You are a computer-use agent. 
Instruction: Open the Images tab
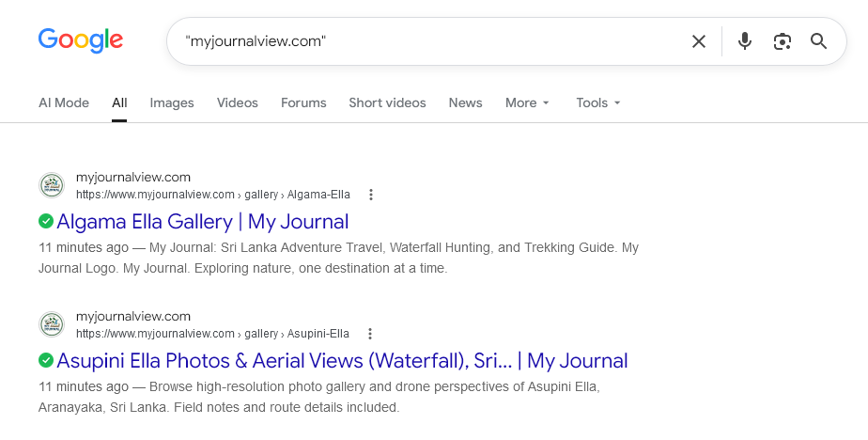tap(172, 103)
